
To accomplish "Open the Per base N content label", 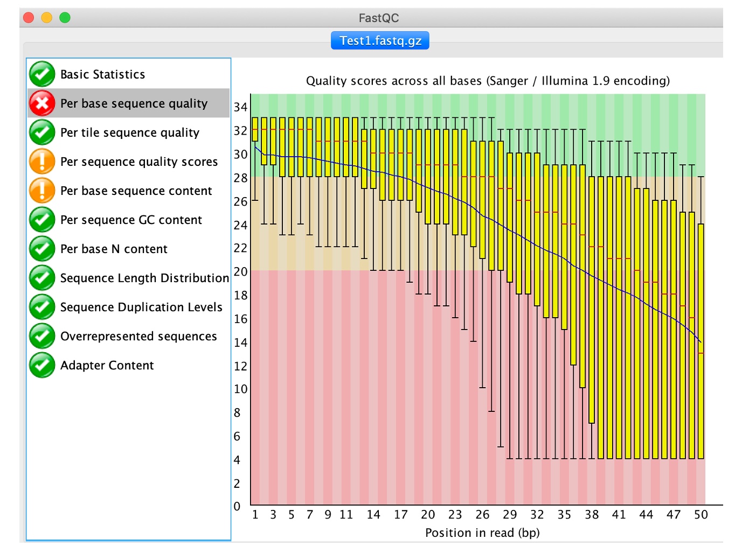I will [114, 249].
